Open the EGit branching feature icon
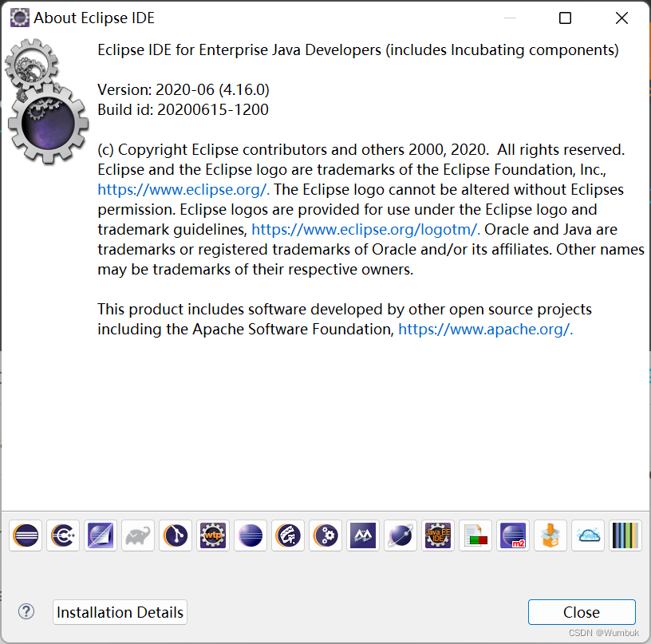651x644 pixels. (175, 535)
